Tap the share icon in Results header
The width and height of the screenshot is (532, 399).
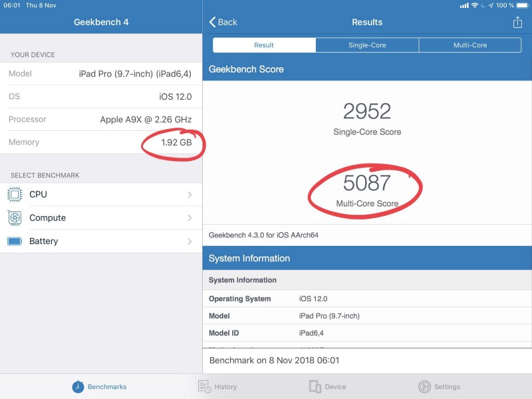[517, 23]
